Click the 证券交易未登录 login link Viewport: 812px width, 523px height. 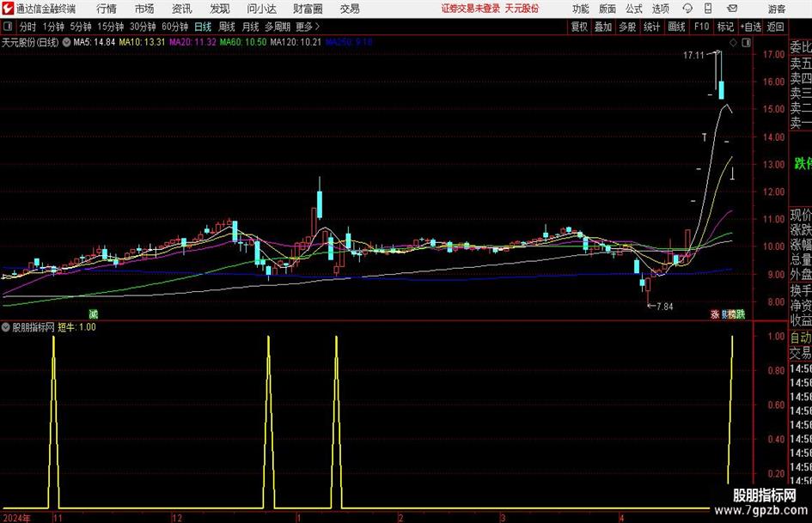point(471,9)
